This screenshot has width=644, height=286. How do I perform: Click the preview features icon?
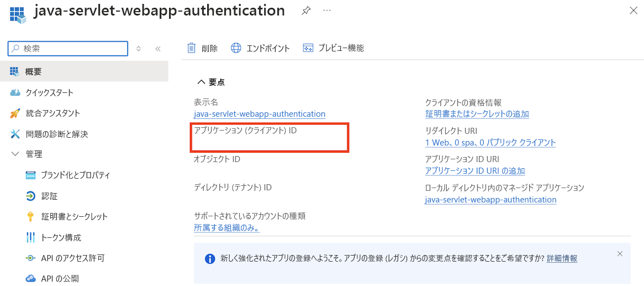pyautogui.click(x=308, y=48)
